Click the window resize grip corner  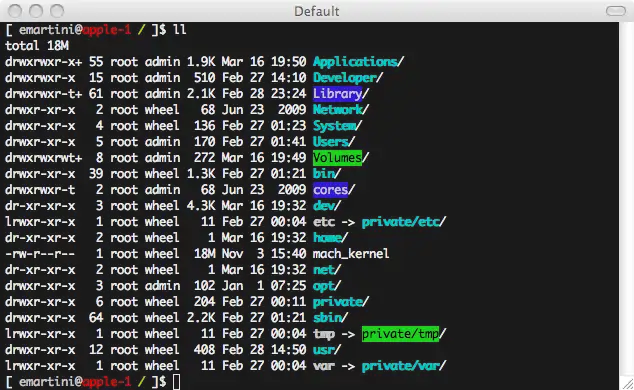tap(628, 383)
